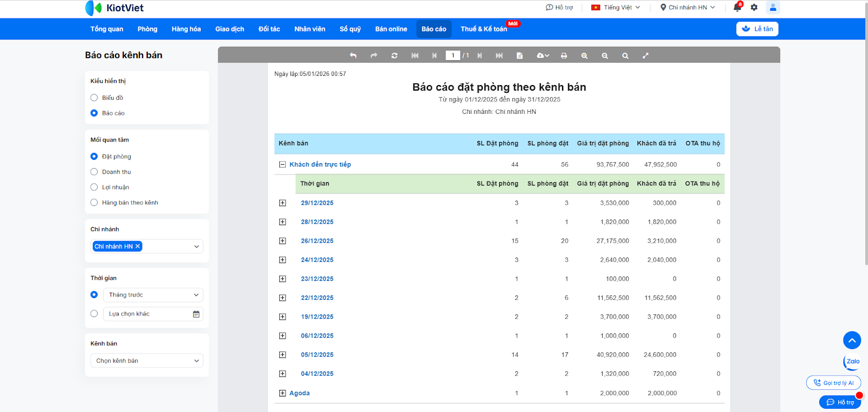Image resolution: width=868 pixels, height=412 pixels.
Task: Open the Khách đến trực tiếp link
Action: (320, 165)
